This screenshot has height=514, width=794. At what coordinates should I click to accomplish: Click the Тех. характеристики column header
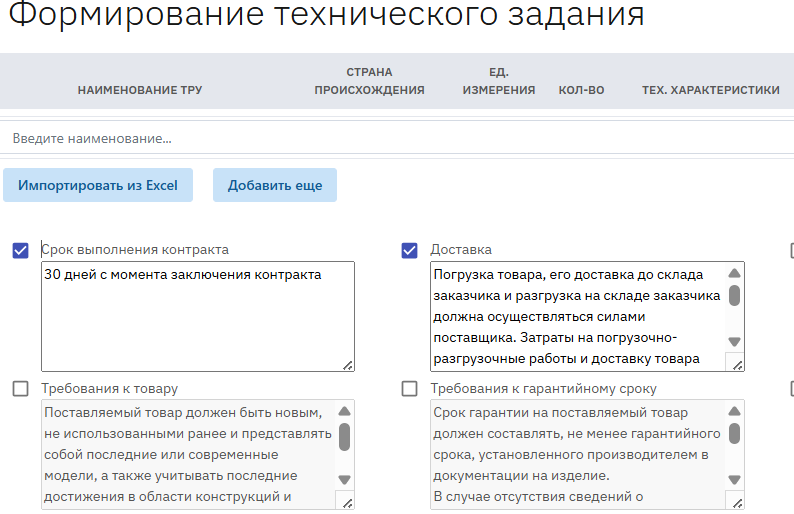pos(710,90)
